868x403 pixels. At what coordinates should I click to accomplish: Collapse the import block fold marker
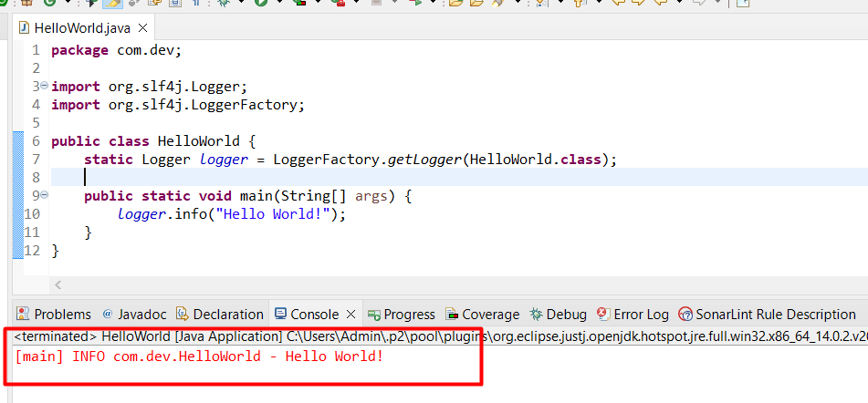[x=44, y=86]
